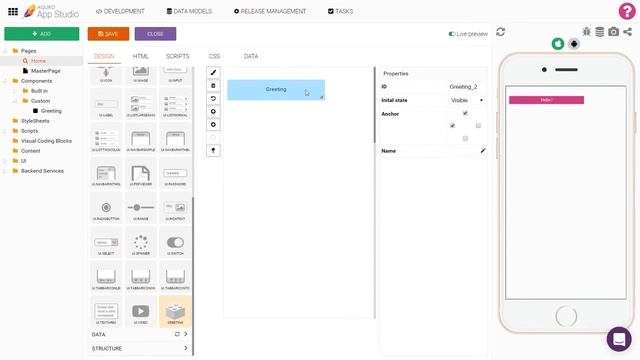
Task: Select the paintbrush style tool
Action: [213, 73]
